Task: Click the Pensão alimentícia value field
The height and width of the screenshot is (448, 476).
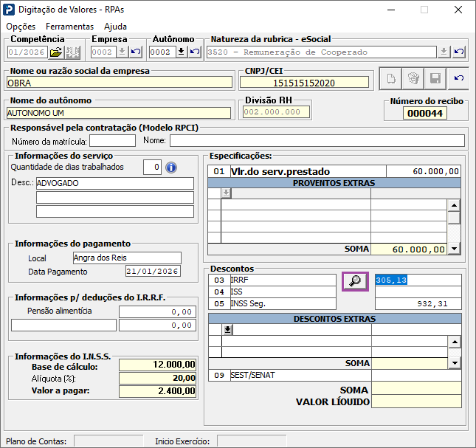Action: 157,311
